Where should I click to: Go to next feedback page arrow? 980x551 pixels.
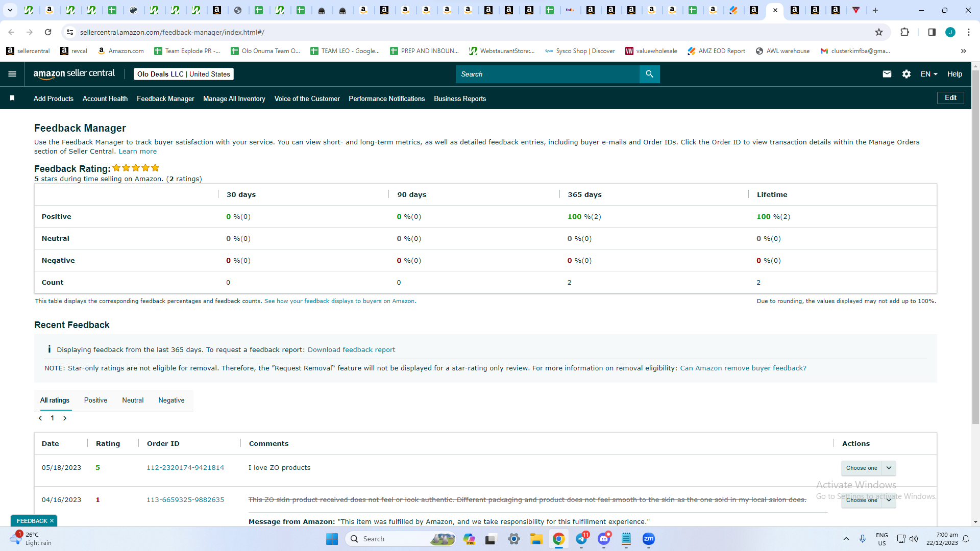click(x=65, y=418)
